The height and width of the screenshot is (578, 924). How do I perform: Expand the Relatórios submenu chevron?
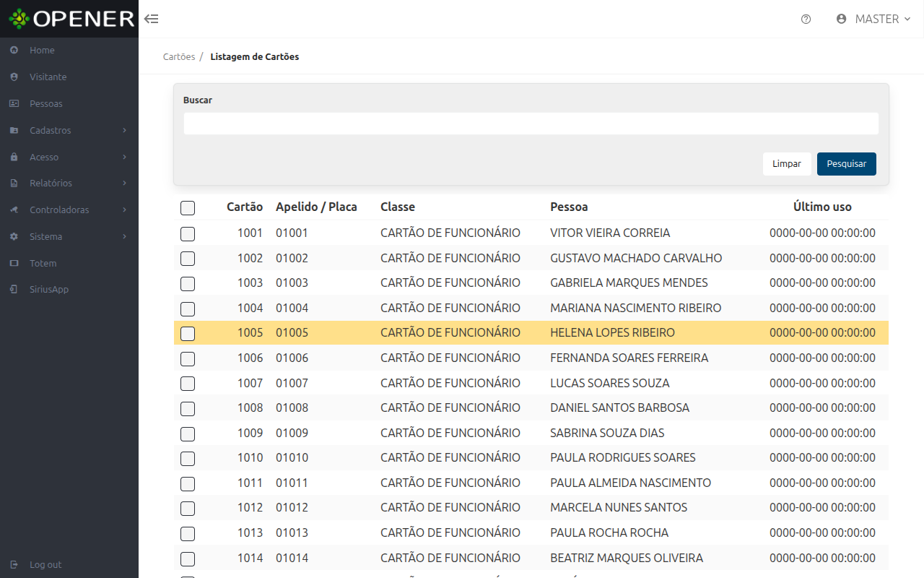125,184
